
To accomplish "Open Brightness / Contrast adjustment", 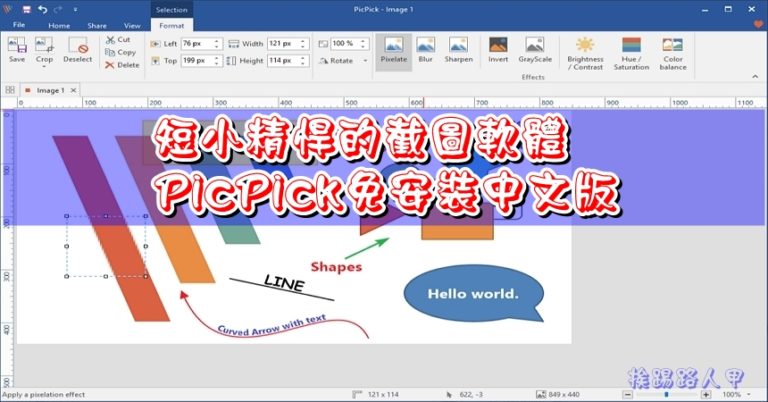I will pos(585,52).
